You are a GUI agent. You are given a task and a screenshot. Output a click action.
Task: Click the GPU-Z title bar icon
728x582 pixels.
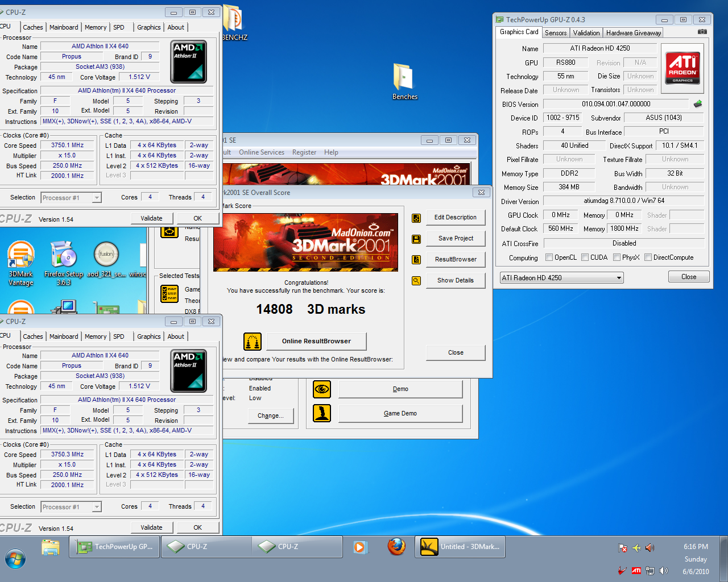[x=499, y=19]
